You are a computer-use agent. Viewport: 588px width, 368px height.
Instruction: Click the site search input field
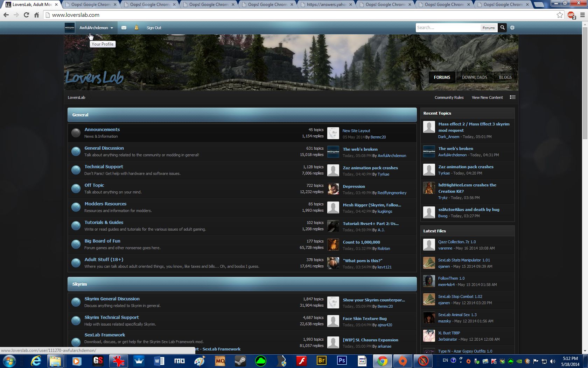click(x=448, y=28)
